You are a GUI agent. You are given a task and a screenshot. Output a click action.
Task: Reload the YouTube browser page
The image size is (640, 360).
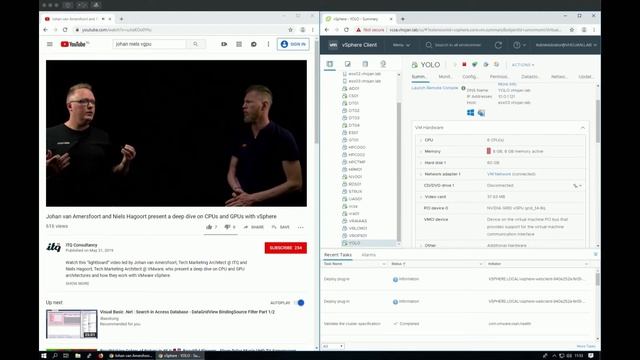[x=65, y=30]
